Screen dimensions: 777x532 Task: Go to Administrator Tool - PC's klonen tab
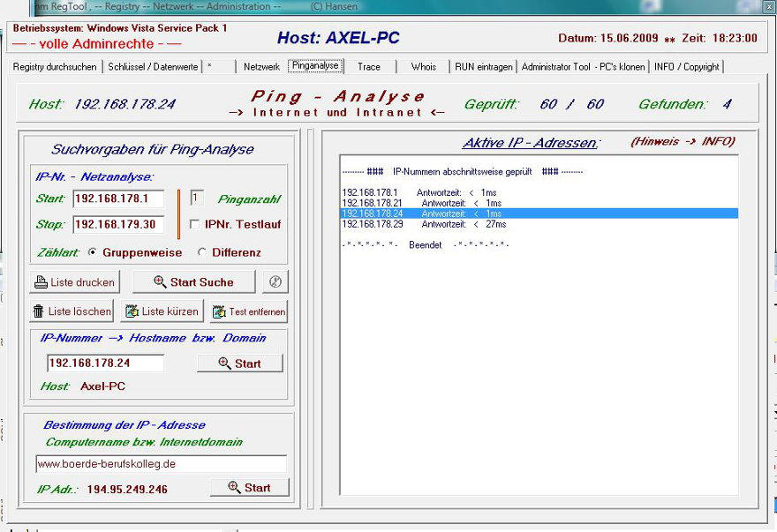click(583, 66)
